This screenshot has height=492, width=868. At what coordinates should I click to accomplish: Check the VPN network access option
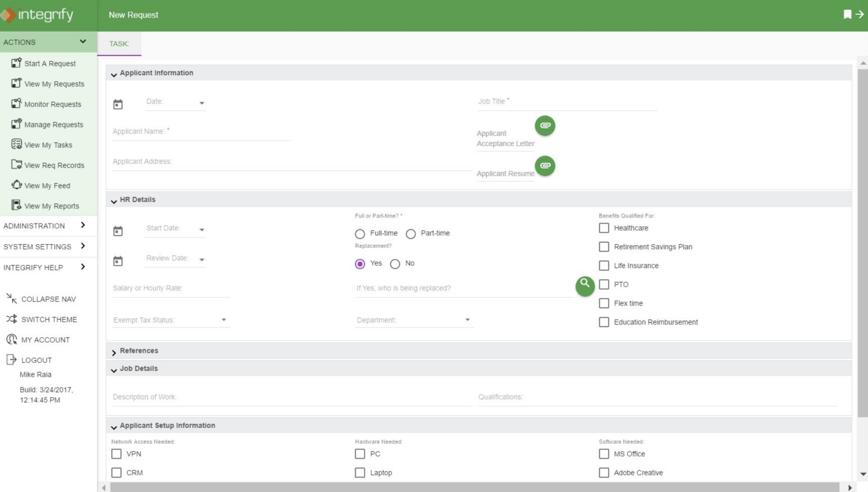pyautogui.click(x=116, y=453)
